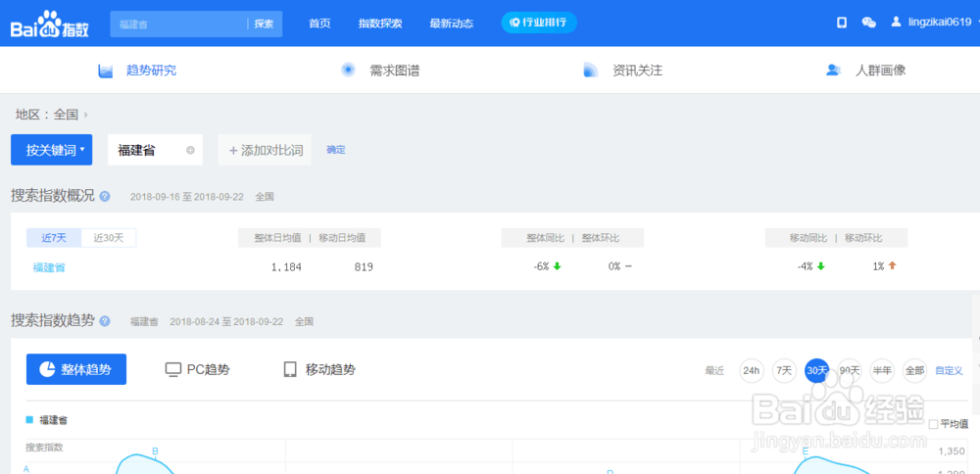Screen dimensions: 980x474
Task: Select the 整体日均值 column header
Action: 277,238
